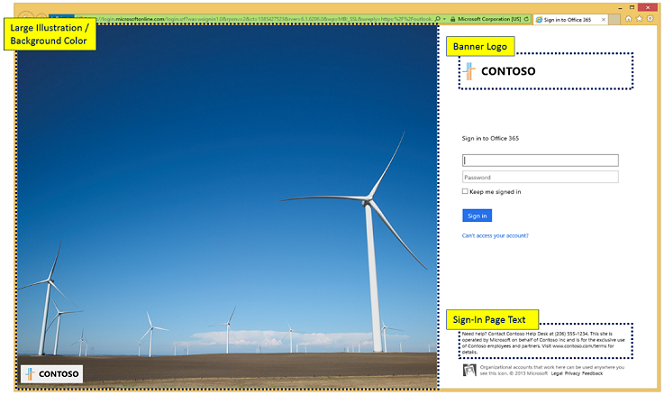This screenshot has width=664, height=395.
Task: Click the Microsoft Corporation security lock badge
Action: pyautogui.click(x=486, y=19)
